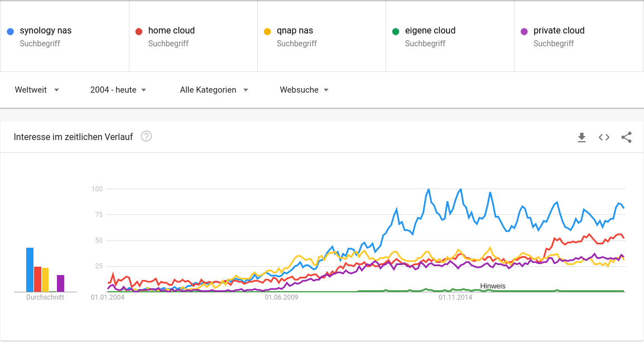Change the Websuche search type

[x=304, y=90]
